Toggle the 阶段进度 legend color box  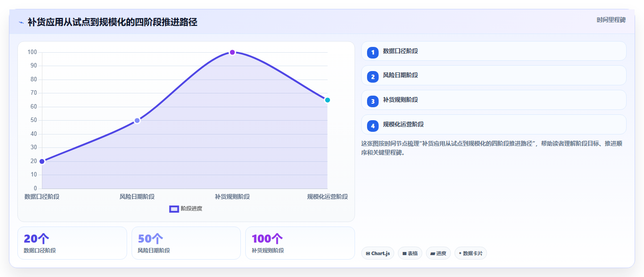click(x=174, y=209)
